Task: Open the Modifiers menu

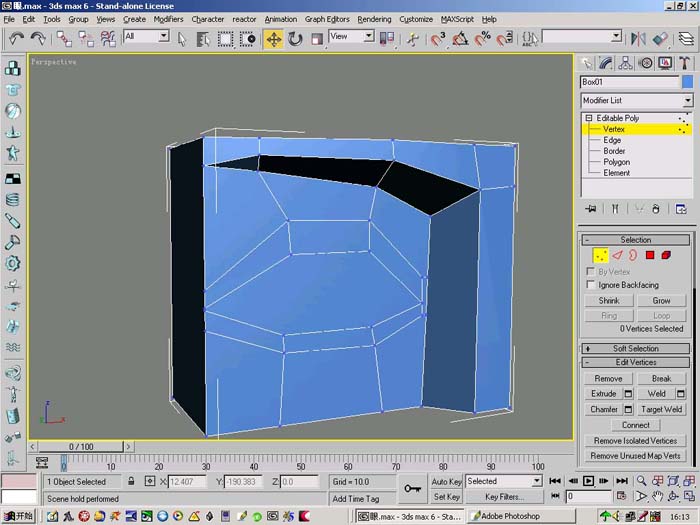Action: click(x=168, y=19)
